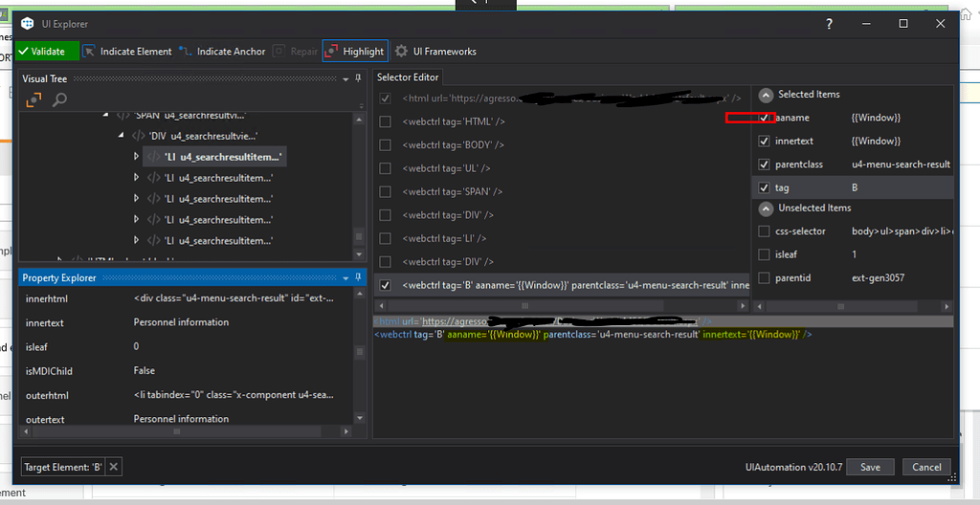
Task: Uncheck the aaname attribute checkbox
Action: [x=764, y=118]
